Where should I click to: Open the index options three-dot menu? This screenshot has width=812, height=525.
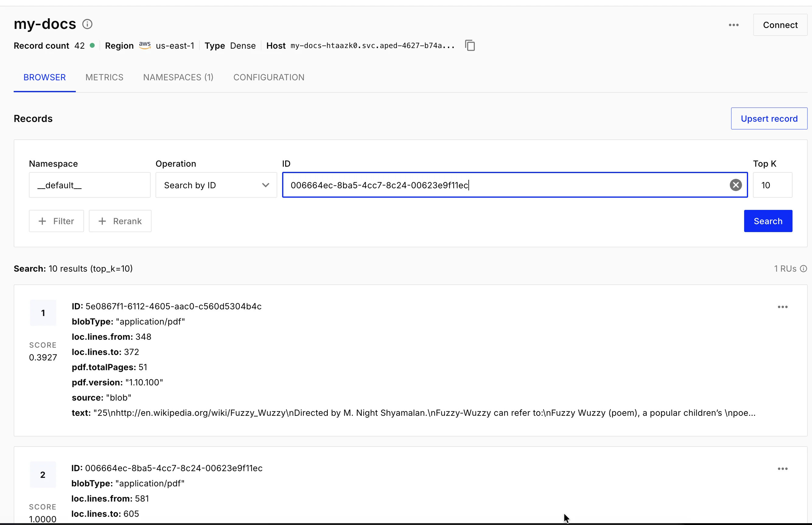733,25
